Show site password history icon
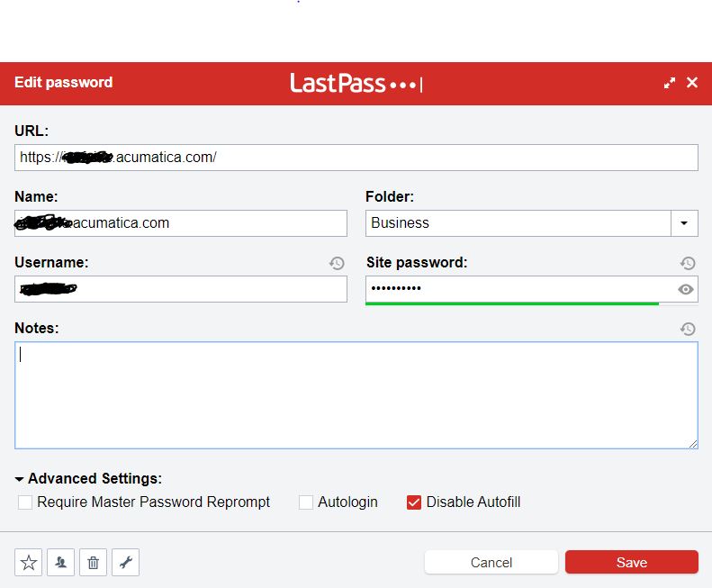This screenshot has height=588, width=712. 688,263
